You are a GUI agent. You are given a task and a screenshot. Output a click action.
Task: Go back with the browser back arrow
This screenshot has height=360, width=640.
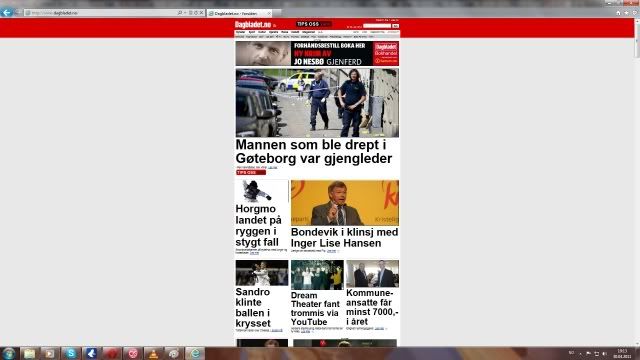pyautogui.click(x=7, y=13)
